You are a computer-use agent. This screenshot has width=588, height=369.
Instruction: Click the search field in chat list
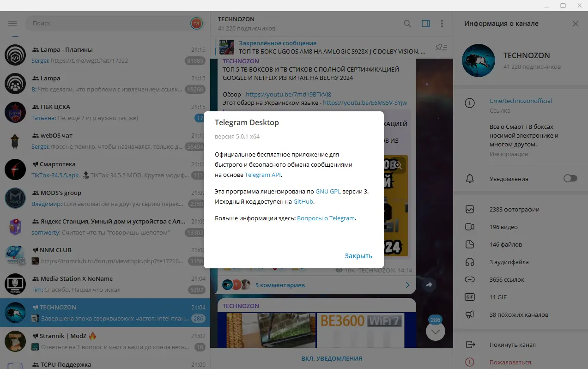coord(107,24)
